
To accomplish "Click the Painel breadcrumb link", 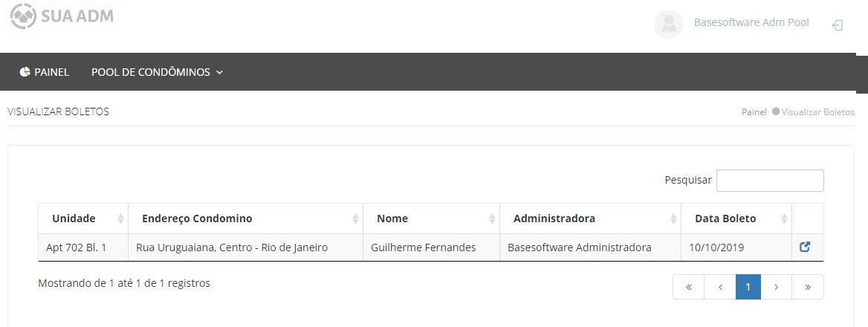I will (x=754, y=112).
